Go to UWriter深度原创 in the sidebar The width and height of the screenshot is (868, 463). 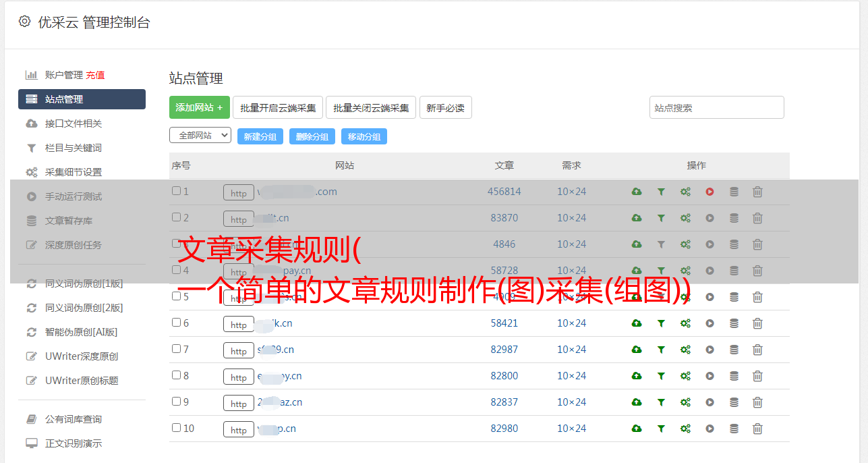(x=82, y=356)
